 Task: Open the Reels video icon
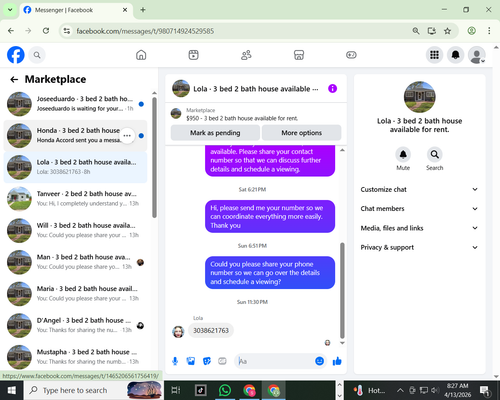[193, 55]
